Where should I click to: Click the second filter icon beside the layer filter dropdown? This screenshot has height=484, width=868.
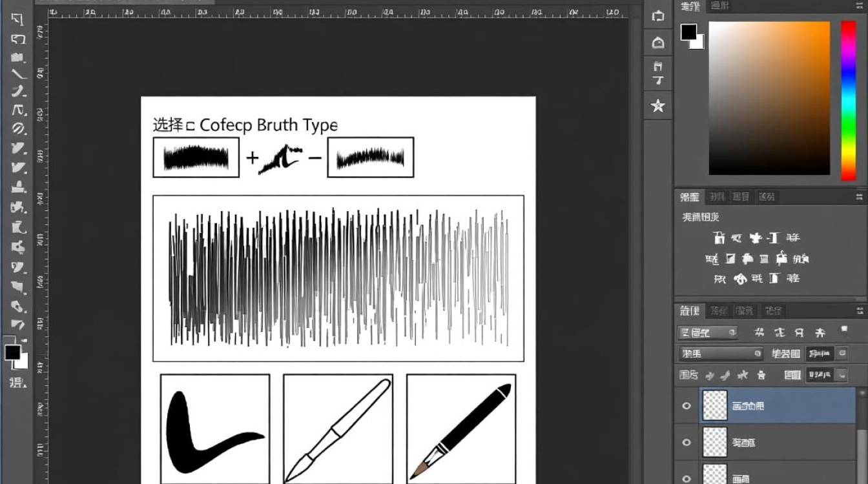[780, 333]
